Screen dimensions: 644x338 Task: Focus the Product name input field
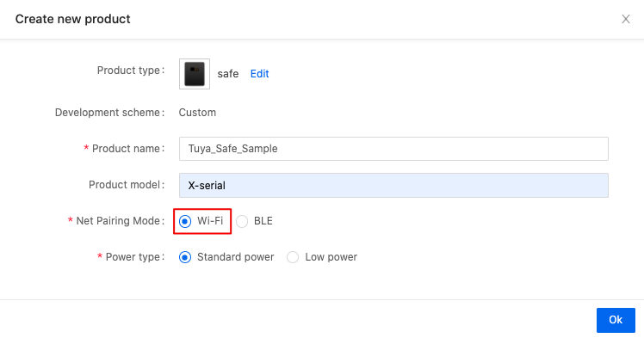pyautogui.click(x=393, y=149)
